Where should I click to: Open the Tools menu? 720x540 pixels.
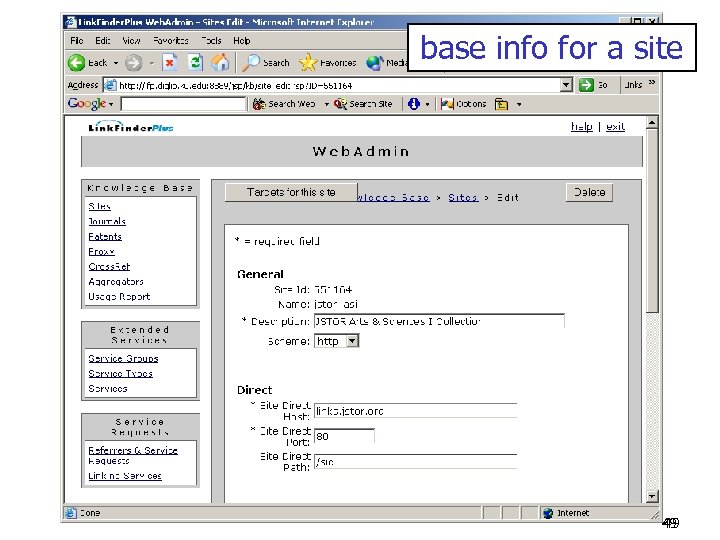point(212,41)
